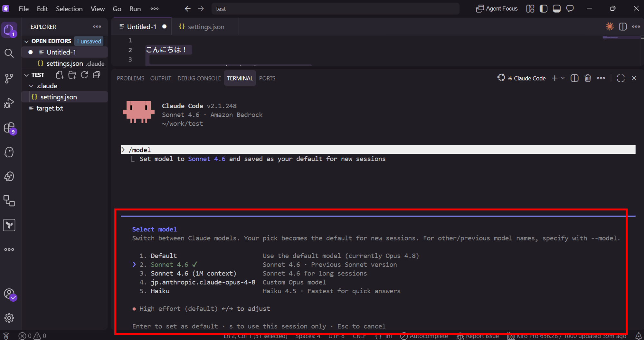The width and height of the screenshot is (644, 340).
Task: Switch to the PROBLEMS panel tab
Action: point(130,78)
